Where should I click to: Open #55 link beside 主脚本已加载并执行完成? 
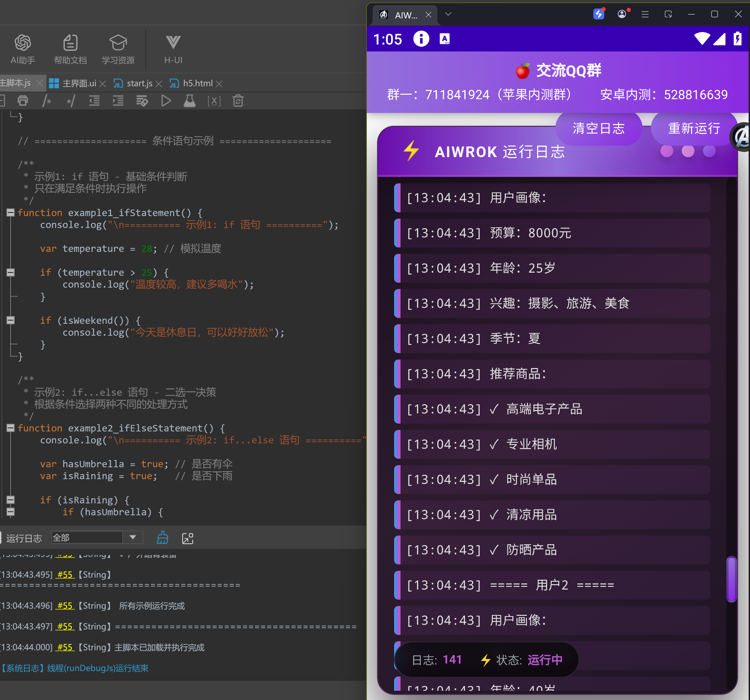coord(65,647)
